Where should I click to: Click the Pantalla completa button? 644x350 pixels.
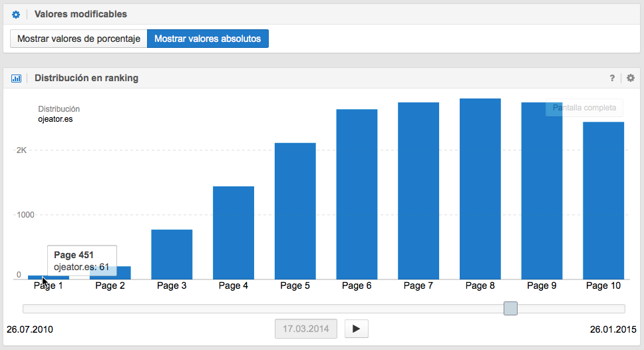[x=584, y=108]
